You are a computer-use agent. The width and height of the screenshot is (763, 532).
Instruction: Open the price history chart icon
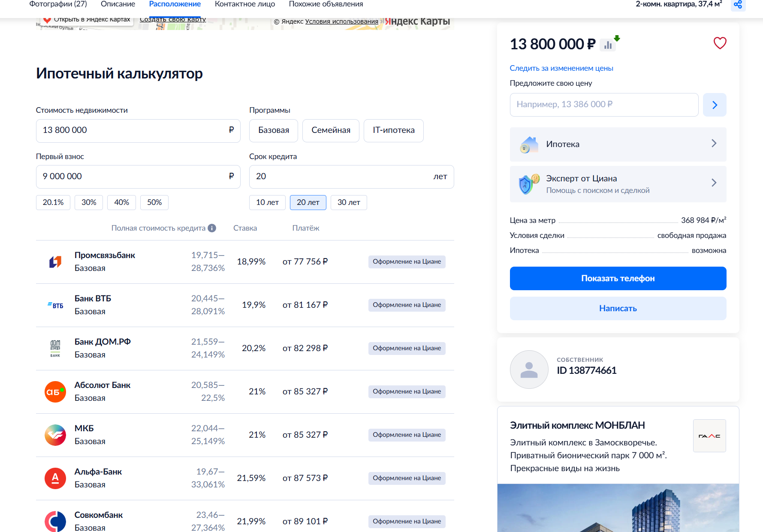coord(608,45)
